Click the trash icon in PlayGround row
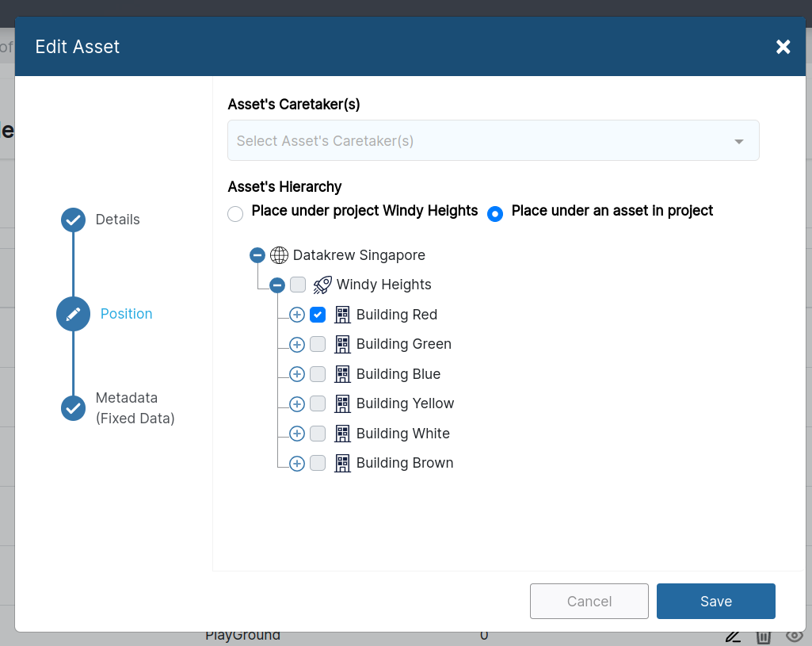This screenshot has width=812, height=646. click(764, 636)
